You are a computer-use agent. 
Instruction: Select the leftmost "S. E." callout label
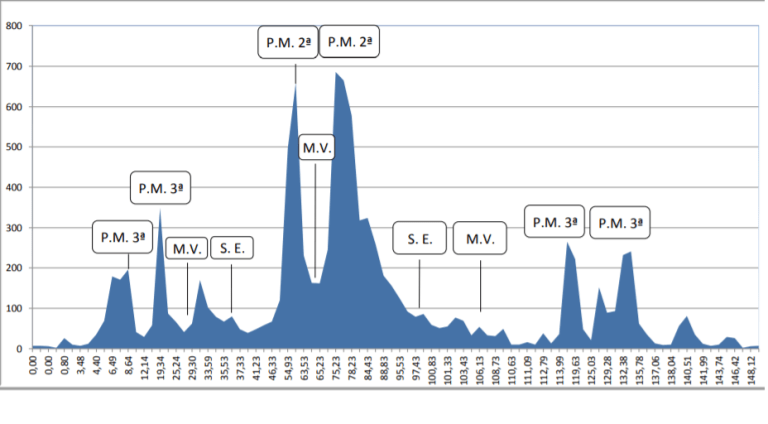[x=231, y=248]
